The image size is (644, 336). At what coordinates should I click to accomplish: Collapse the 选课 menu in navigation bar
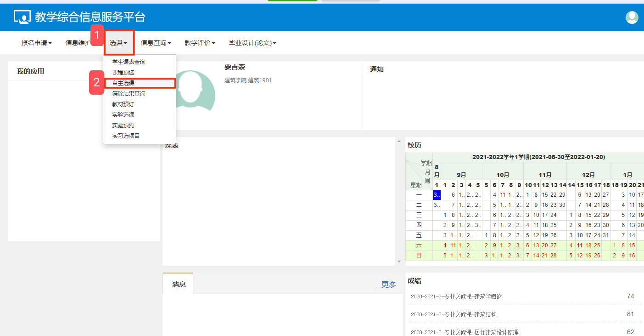coord(118,43)
